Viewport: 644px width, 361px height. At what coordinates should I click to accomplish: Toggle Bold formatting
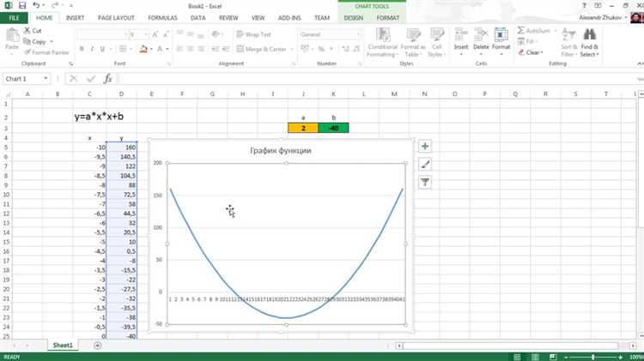pyautogui.click(x=82, y=49)
